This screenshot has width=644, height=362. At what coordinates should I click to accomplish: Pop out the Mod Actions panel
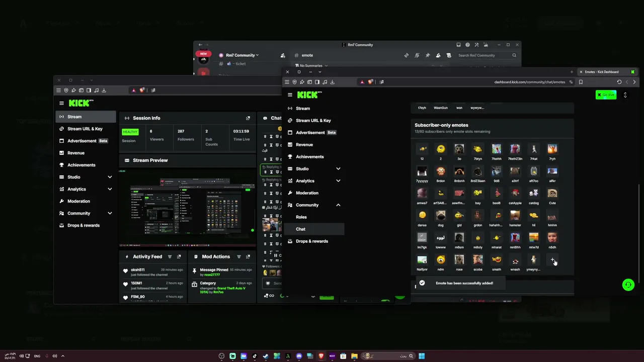248,257
